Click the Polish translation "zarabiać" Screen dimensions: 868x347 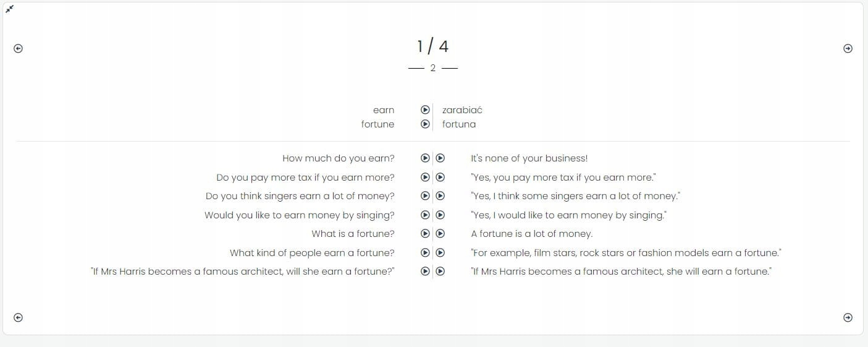point(462,110)
